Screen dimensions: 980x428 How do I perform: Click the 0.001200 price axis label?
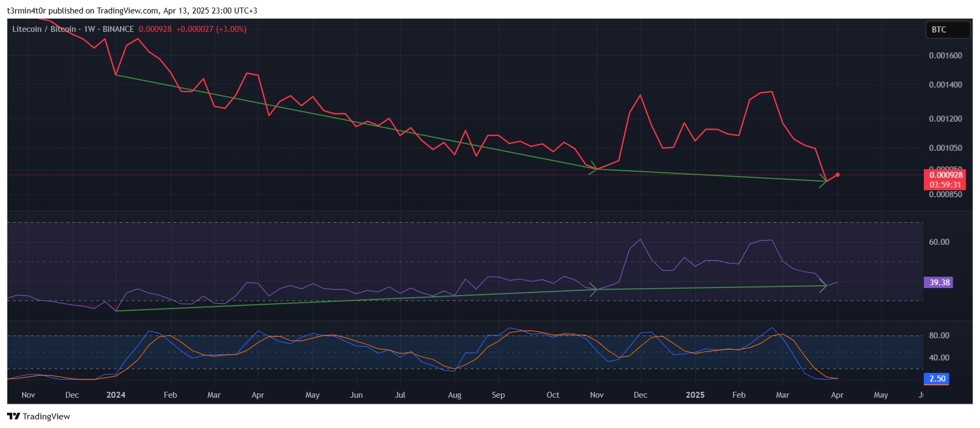[x=945, y=119]
